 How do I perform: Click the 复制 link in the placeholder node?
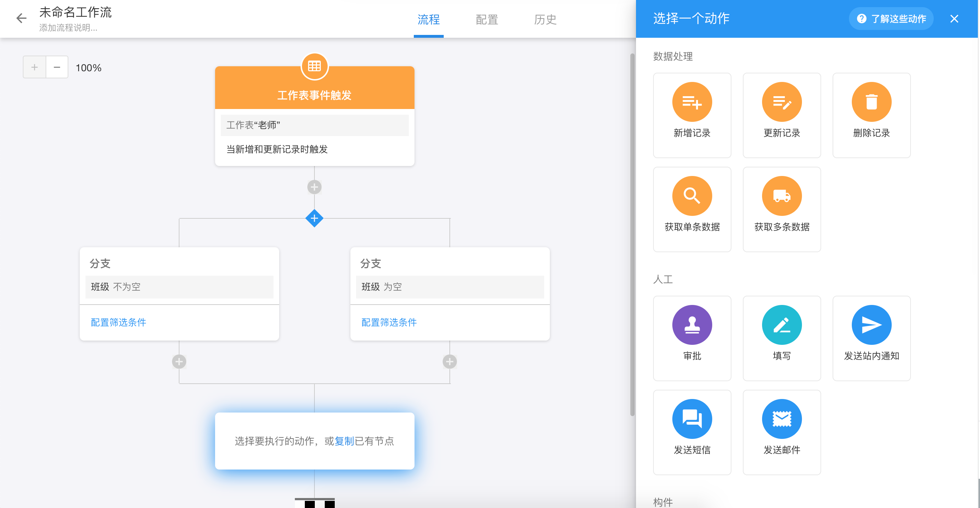click(345, 441)
